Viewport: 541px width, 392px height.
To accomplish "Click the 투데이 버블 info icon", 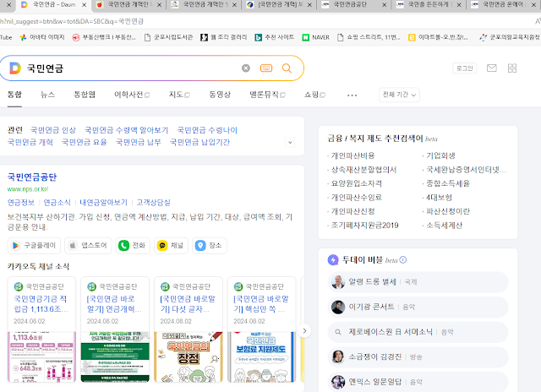I will [403, 259].
